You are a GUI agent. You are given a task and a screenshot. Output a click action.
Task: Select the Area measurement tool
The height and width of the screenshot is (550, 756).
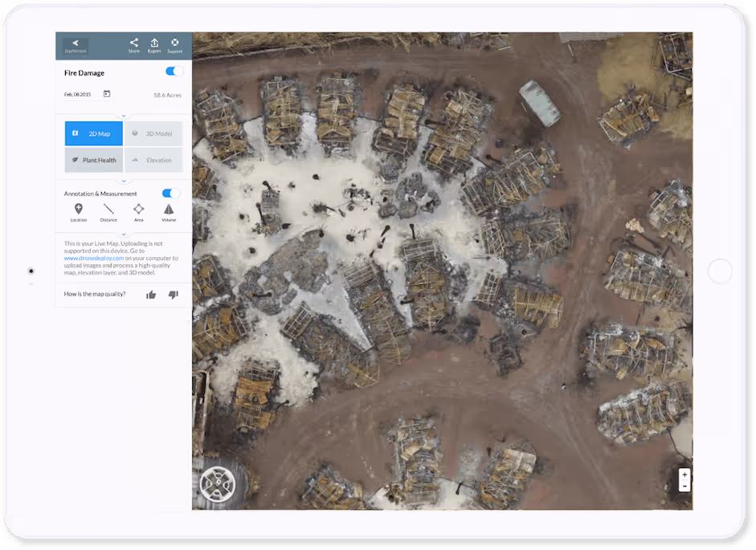pyautogui.click(x=138, y=212)
